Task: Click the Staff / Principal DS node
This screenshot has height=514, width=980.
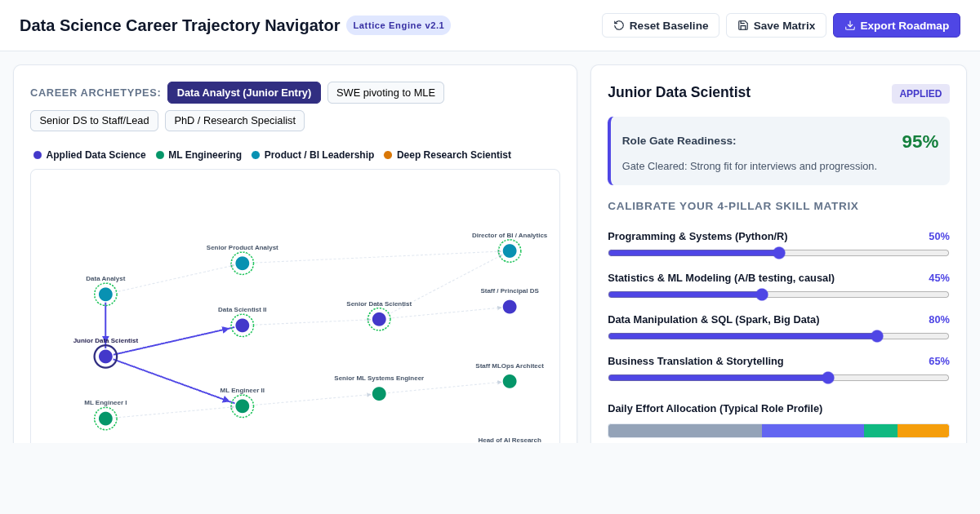Action: 510,307
